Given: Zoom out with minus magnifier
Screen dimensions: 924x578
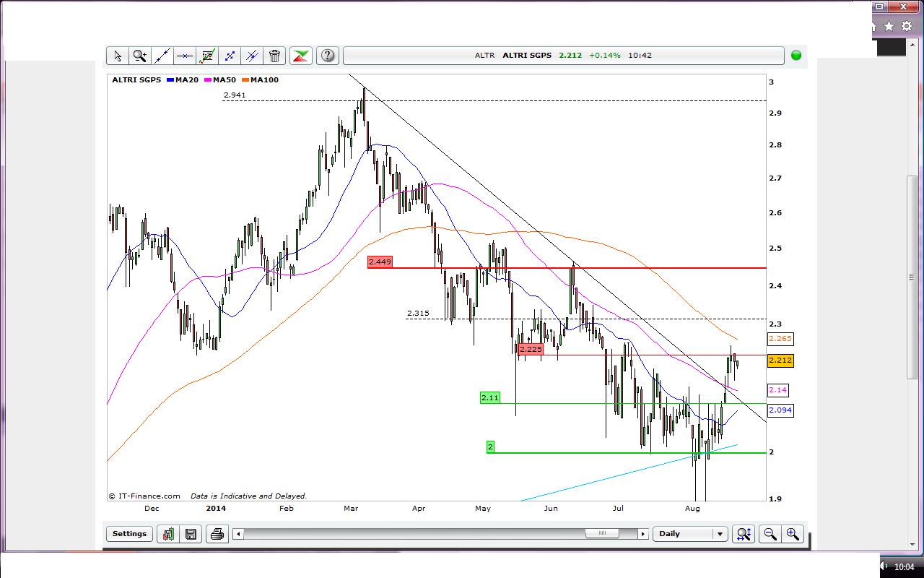Looking at the screenshot, I should click(770, 534).
